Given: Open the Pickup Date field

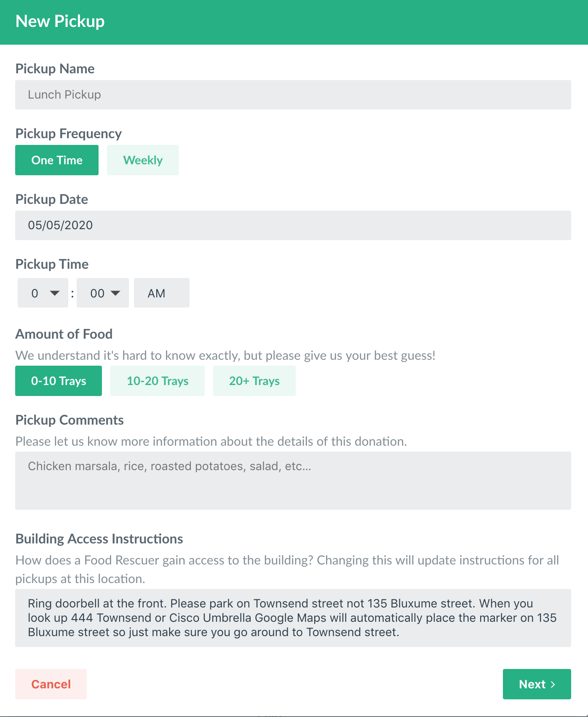Looking at the screenshot, I should point(294,225).
